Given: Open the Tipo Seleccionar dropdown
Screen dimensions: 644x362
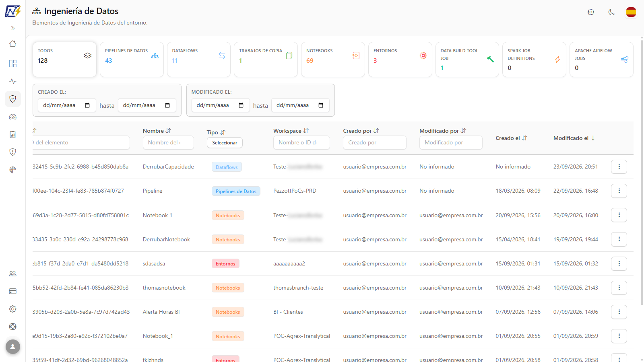Looking at the screenshot, I should point(225,143).
